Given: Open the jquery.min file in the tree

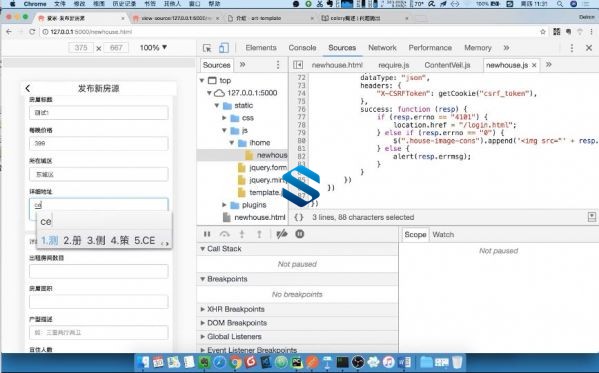Looking at the screenshot, I should (x=262, y=180).
